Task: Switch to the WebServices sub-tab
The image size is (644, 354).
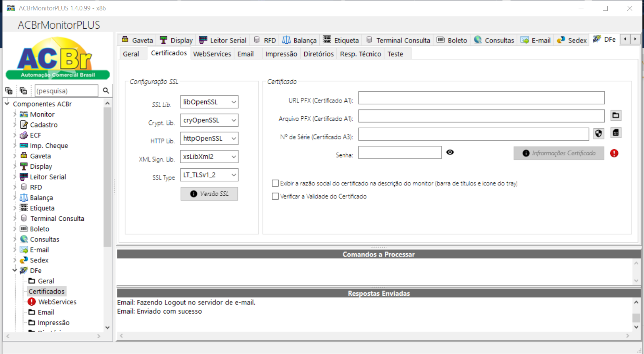Action: coord(212,54)
